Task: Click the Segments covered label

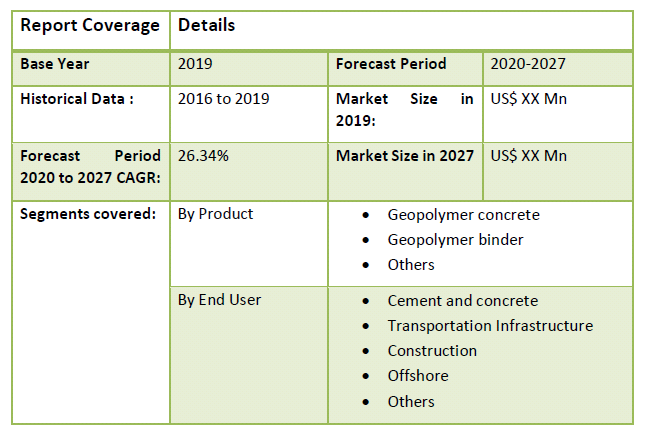Action: (x=88, y=214)
